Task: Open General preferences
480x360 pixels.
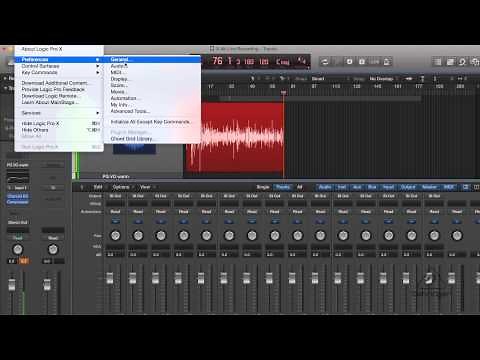Action: coord(152,59)
